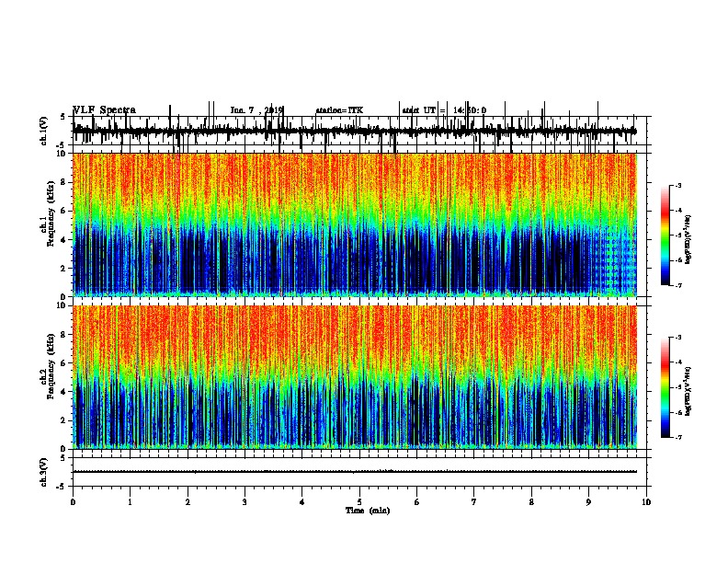This screenshot has width=728, height=563.
Task: Click the ch.2 colorbar log(PSD) unit label
Action: coord(688,391)
